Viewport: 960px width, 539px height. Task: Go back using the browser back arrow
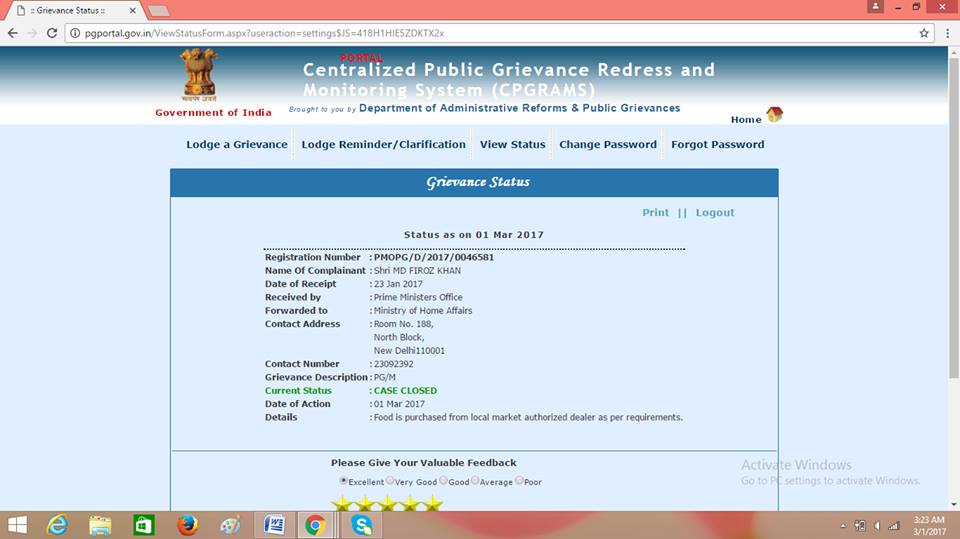12,33
